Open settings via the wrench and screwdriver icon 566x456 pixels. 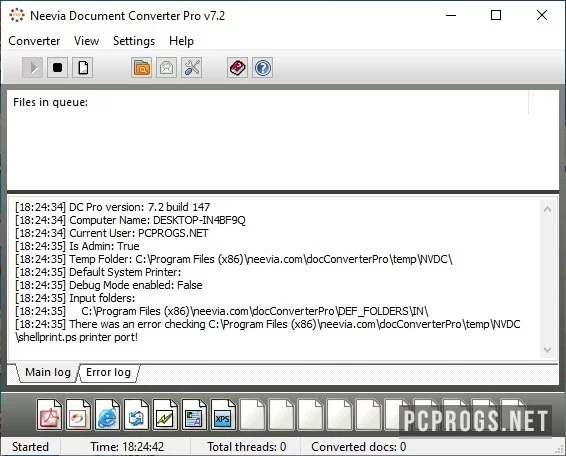click(192, 68)
